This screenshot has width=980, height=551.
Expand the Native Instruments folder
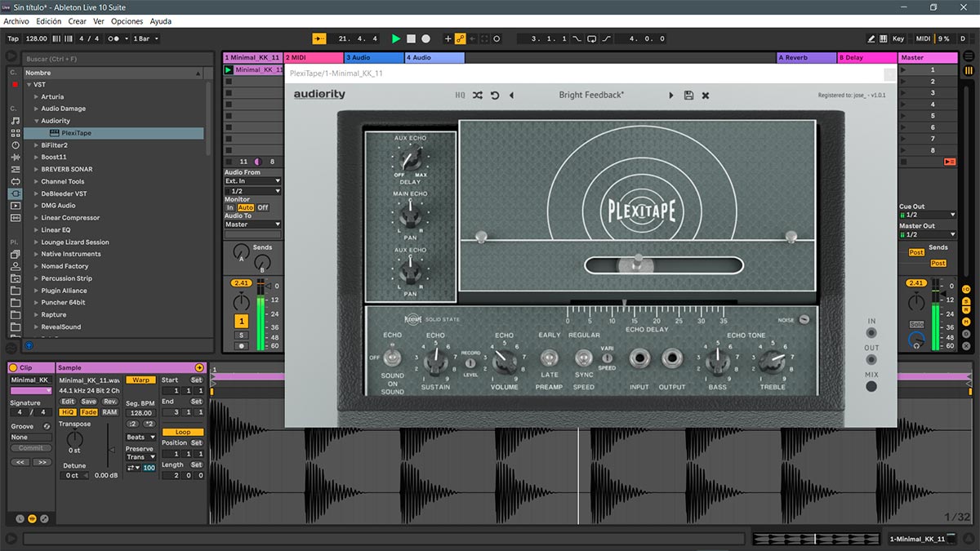[36, 254]
